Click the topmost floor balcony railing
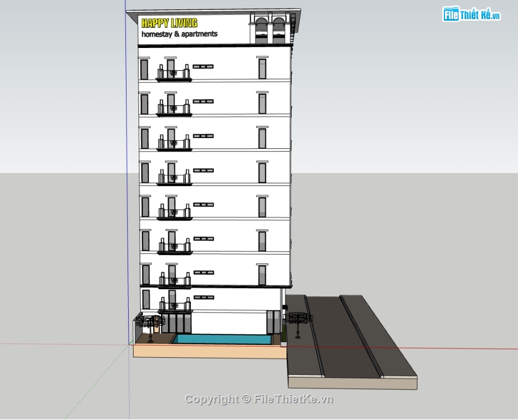Viewport: 518px width, 420px height. click(174, 73)
